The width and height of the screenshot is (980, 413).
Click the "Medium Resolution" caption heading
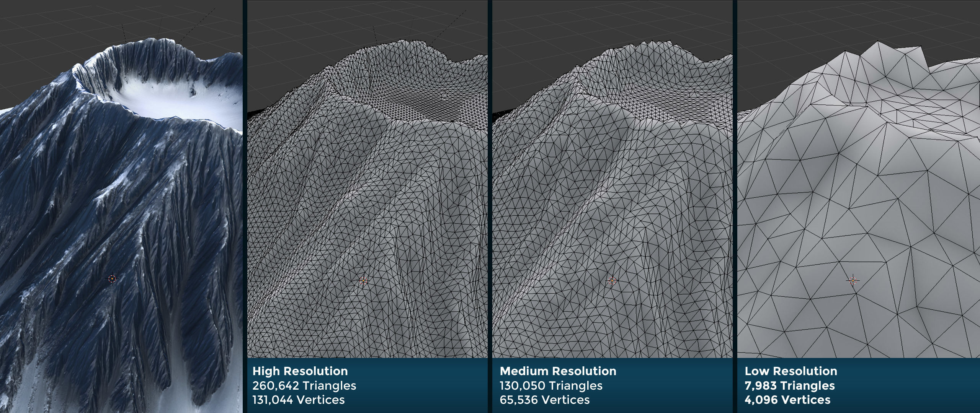tap(558, 371)
